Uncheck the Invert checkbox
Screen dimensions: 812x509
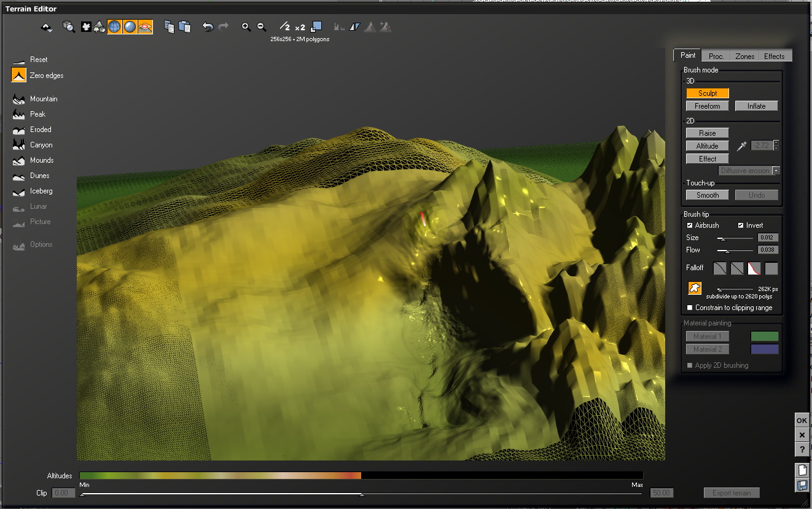741,225
